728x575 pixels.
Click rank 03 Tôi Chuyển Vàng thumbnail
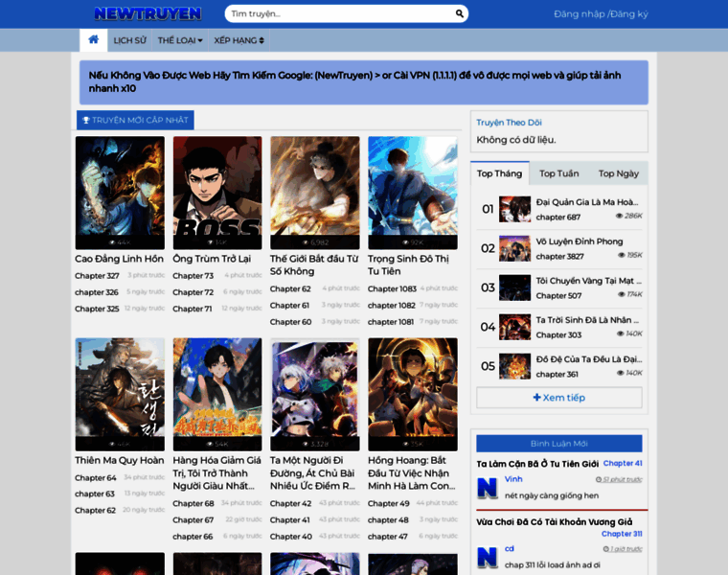[x=515, y=287]
